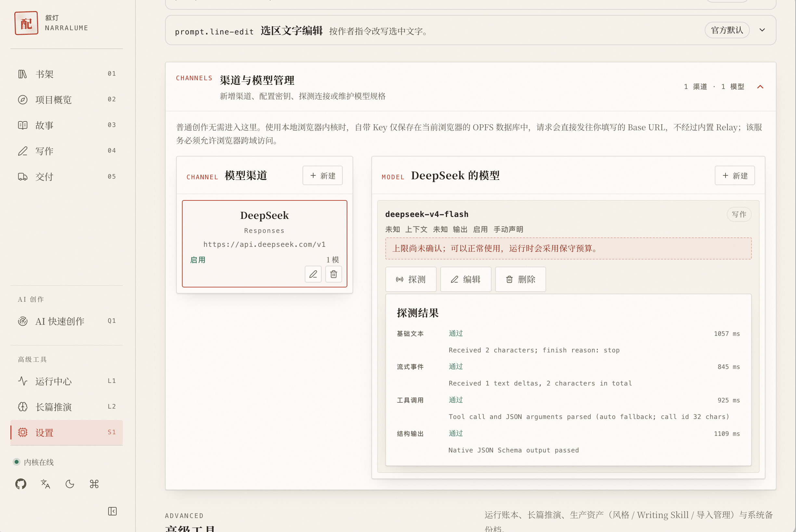The height and width of the screenshot is (532, 796).
Task: Click the 手动声明 model attribute
Action: (508, 230)
